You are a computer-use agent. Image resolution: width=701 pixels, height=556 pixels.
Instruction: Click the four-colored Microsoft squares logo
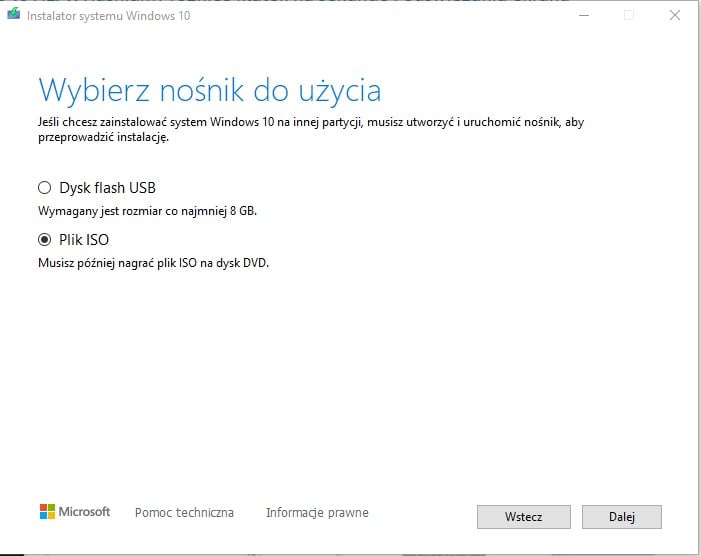[x=47, y=512]
